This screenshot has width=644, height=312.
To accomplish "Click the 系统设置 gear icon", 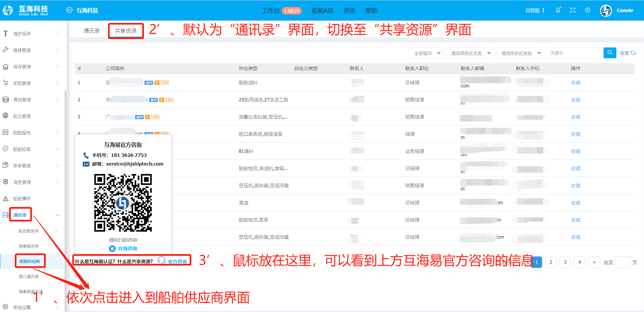I will 6,307.
